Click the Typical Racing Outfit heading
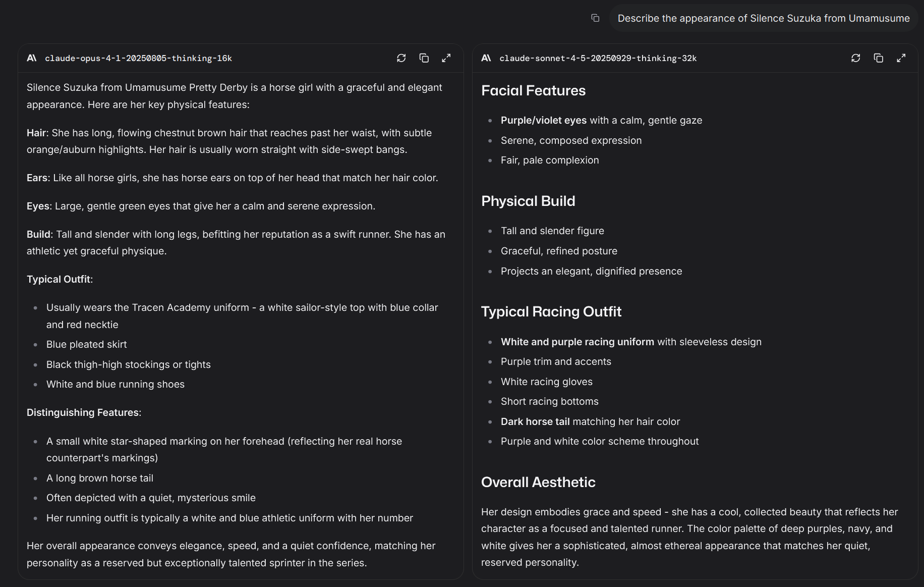 coord(551,312)
